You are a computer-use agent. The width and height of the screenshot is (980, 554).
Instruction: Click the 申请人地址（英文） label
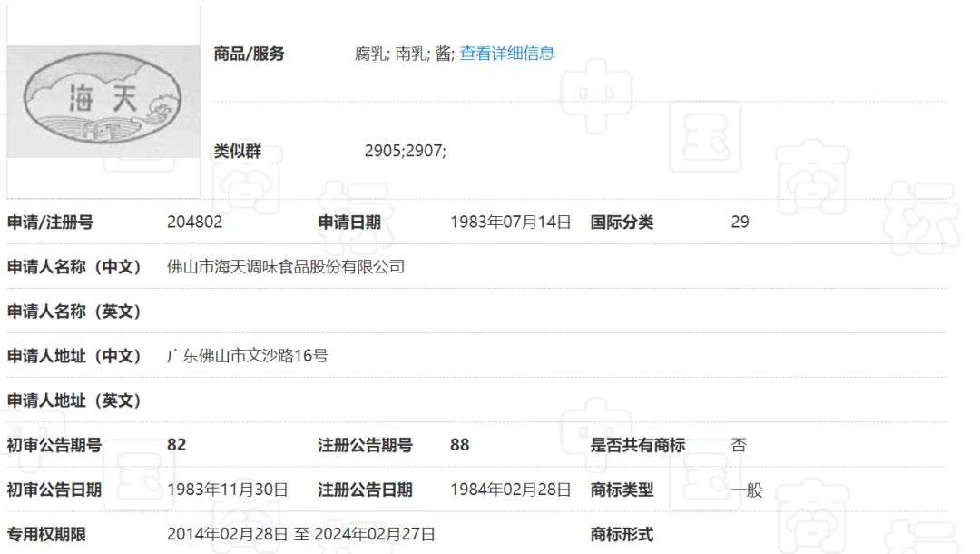[x=73, y=401]
